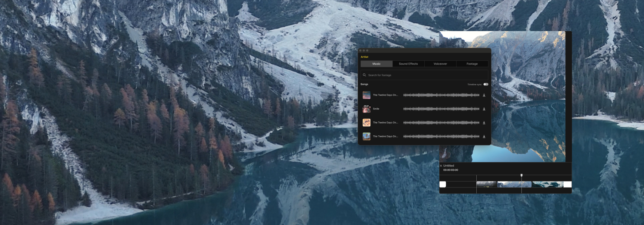644x225 pixels.
Task: Select the Music tab
Action: pyautogui.click(x=376, y=64)
